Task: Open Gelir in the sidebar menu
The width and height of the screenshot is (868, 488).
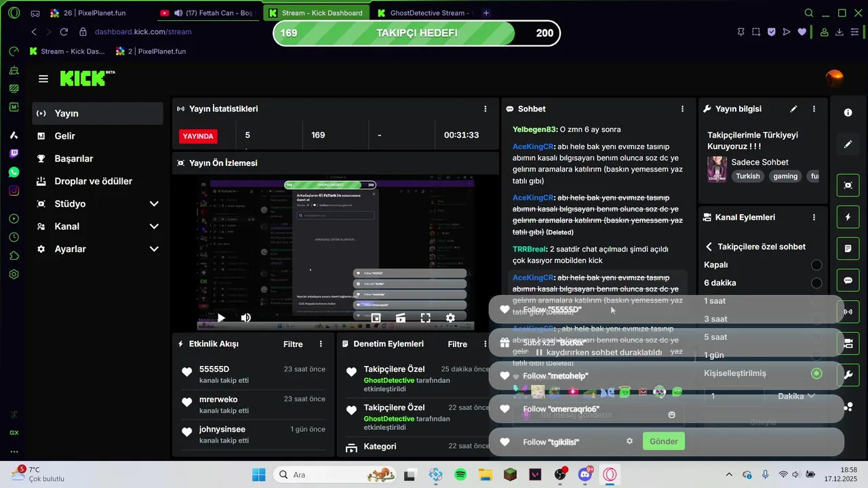Action: coord(98,136)
